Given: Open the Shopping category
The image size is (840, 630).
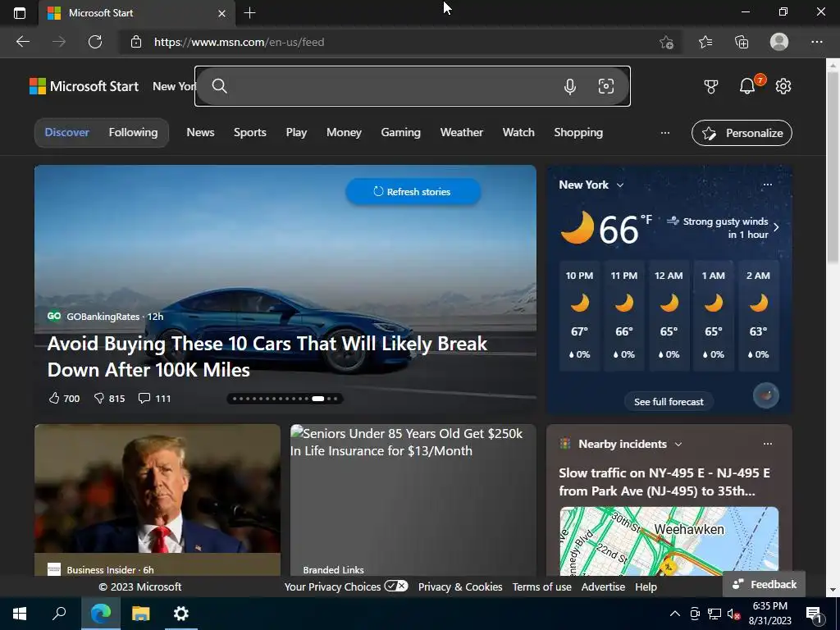Looking at the screenshot, I should 578,132.
